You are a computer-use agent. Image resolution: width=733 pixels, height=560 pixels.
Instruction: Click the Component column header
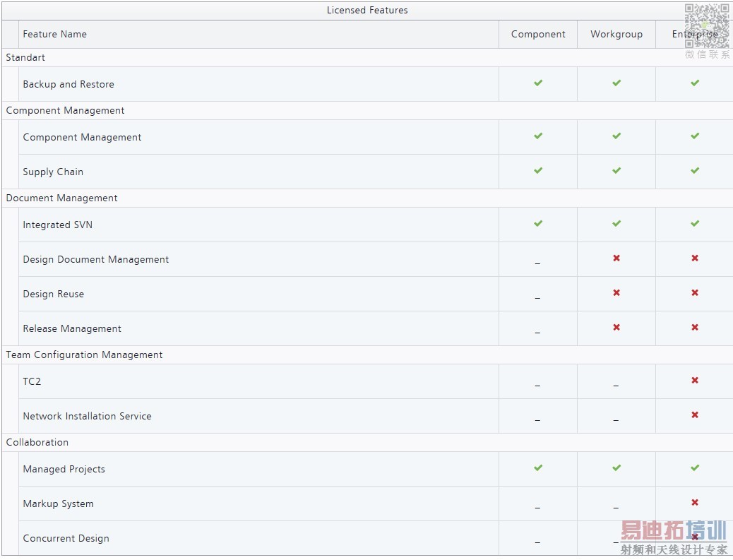pos(538,34)
